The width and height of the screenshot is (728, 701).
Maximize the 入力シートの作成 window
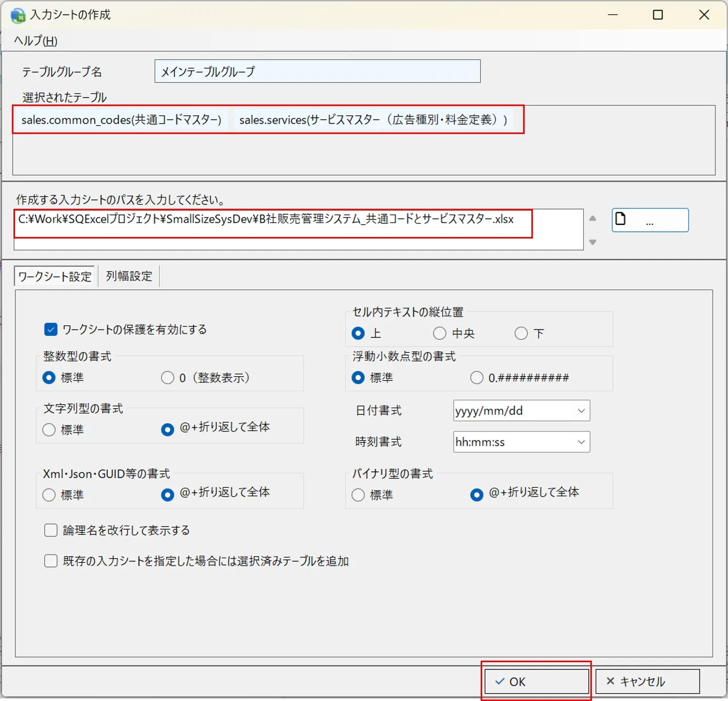(x=658, y=15)
